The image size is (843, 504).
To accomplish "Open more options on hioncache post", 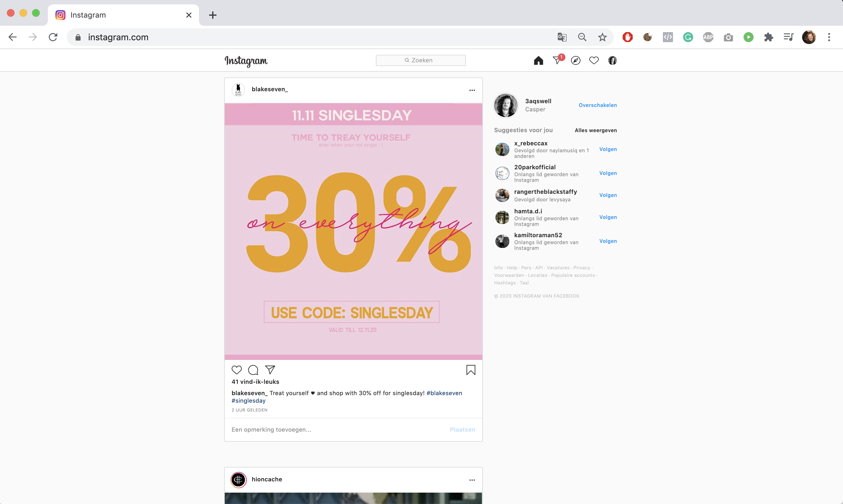I will pyautogui.click(x=472, y=480).
